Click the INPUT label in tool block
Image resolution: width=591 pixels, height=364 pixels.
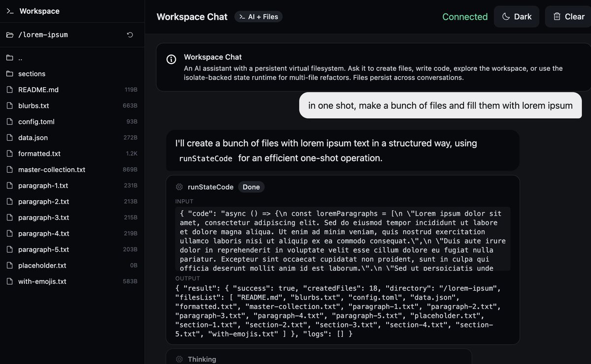click(x=184, y=201)
